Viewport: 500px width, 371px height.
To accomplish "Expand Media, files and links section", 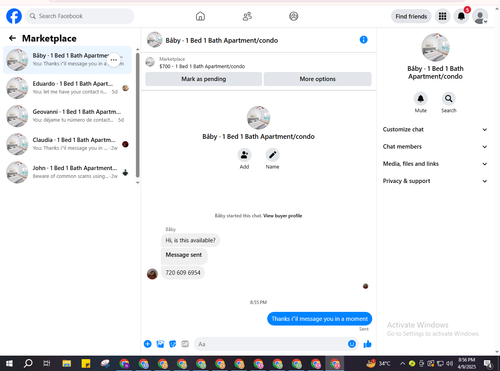I will [x=435, y=164].
